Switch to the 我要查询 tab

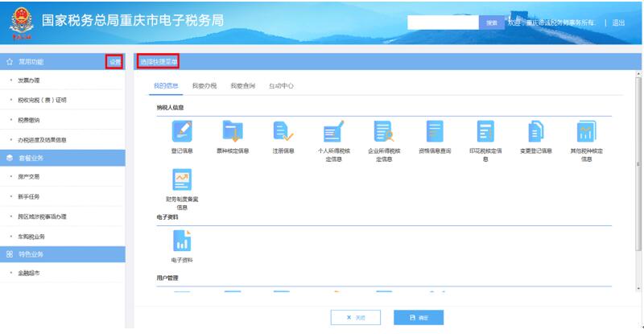click(x=242, y=85)
